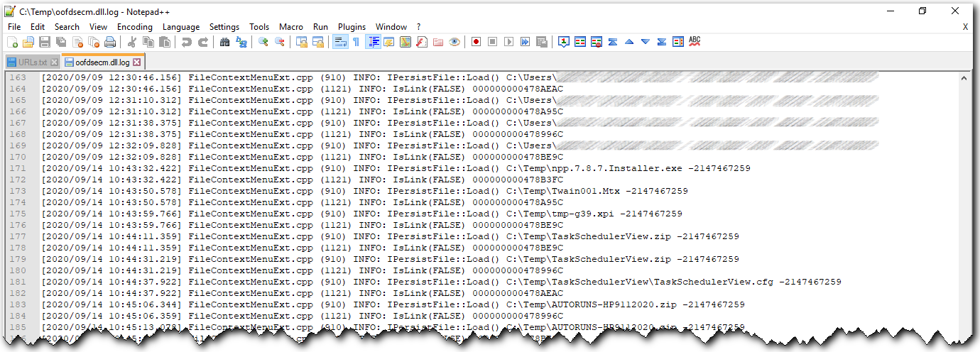Close the oofdsecm.dll.log tab

pyautogui.click(x=137, y=62)
